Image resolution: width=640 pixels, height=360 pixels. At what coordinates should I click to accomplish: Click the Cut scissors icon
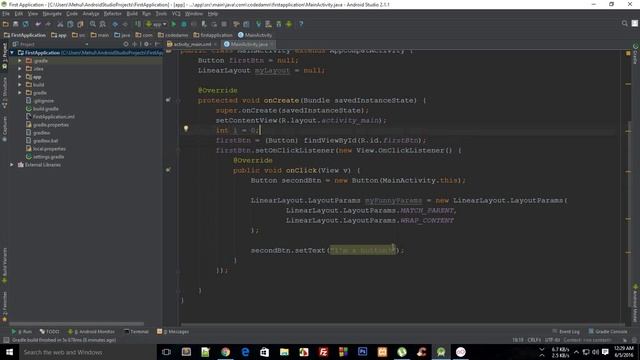coord(60,24)
